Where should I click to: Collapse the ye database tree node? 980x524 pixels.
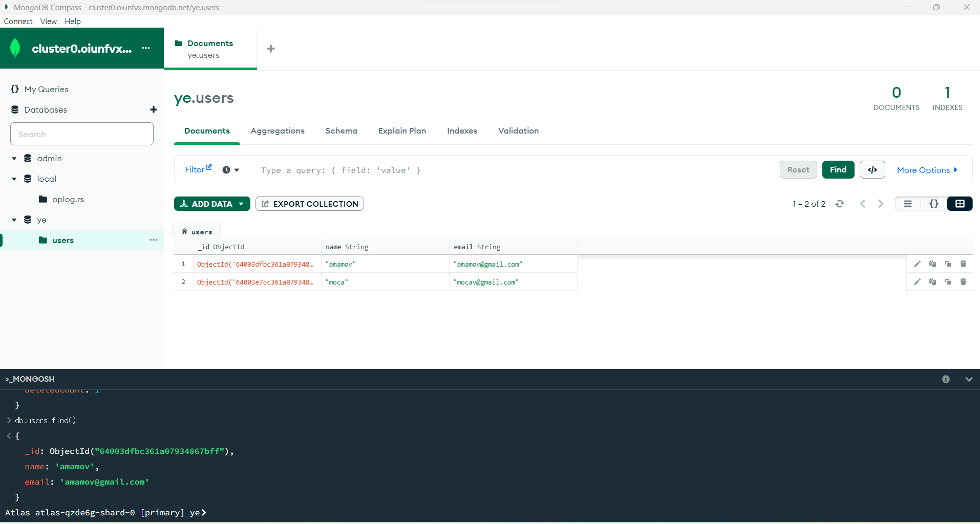[x=14, y=220]
